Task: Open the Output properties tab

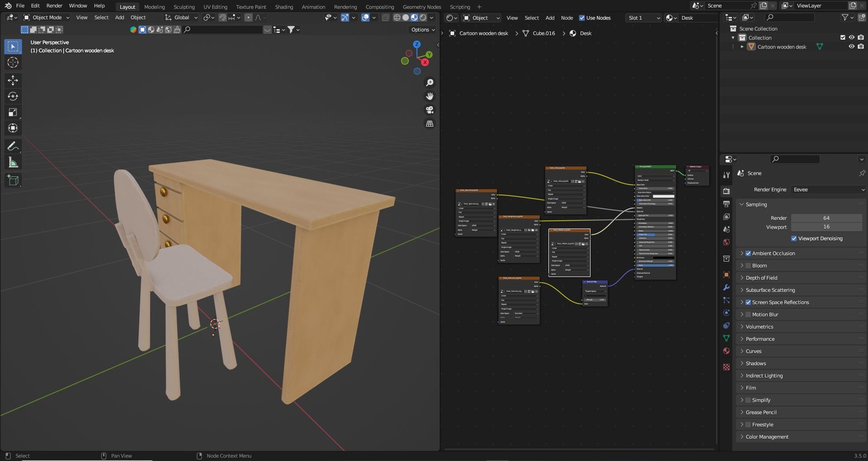Action: click(726, 204)
